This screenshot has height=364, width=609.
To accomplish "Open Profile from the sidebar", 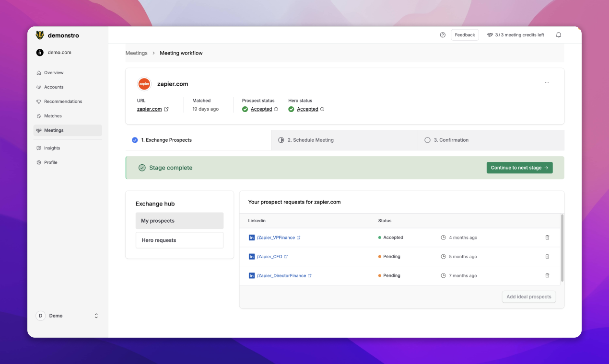I will [x=68, y=162].
